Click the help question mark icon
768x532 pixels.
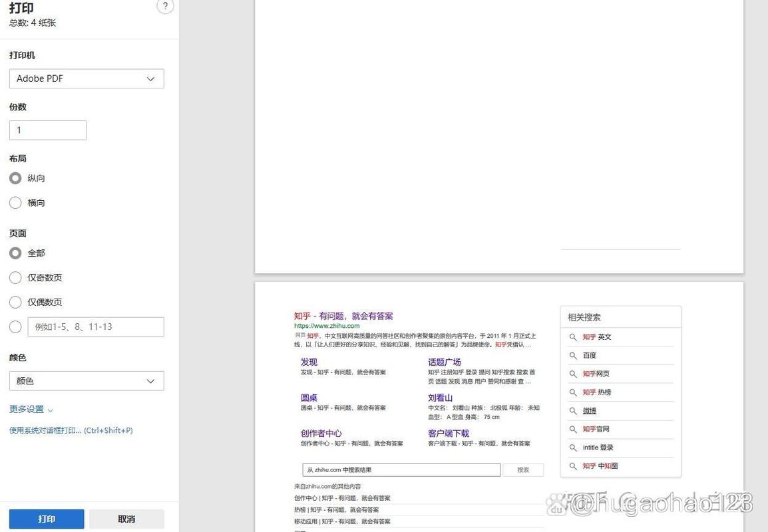164,6
